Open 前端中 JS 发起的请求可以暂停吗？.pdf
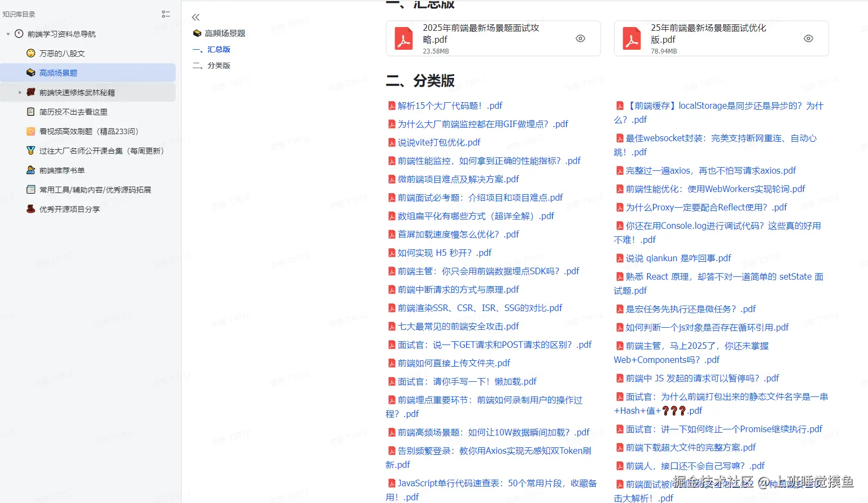 (x=702, y=378)
